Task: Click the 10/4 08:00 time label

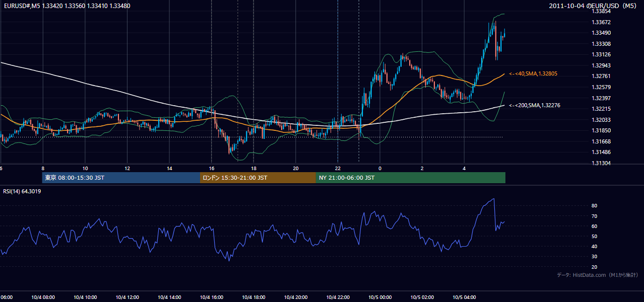Action: click(43, 297)
